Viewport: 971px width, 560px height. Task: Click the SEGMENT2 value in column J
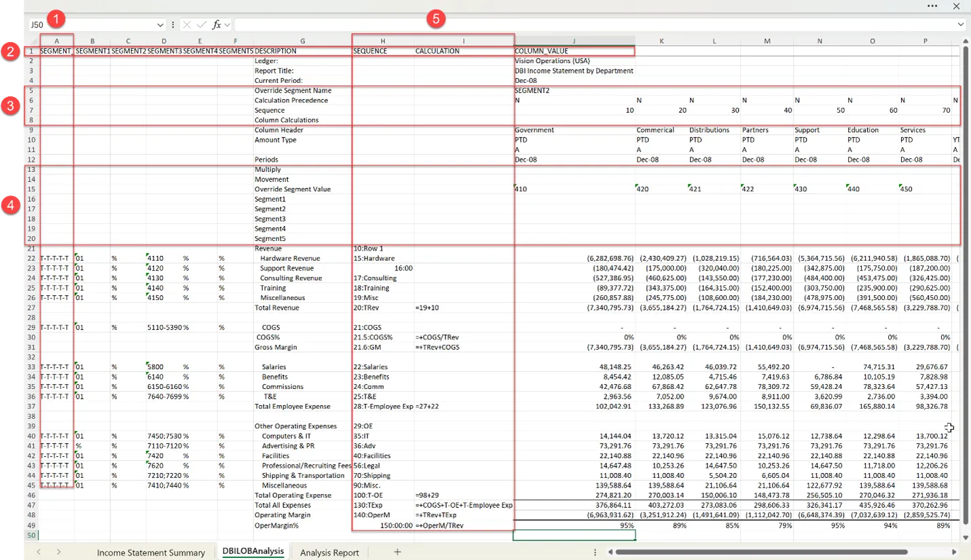click(x=574, y=90)
